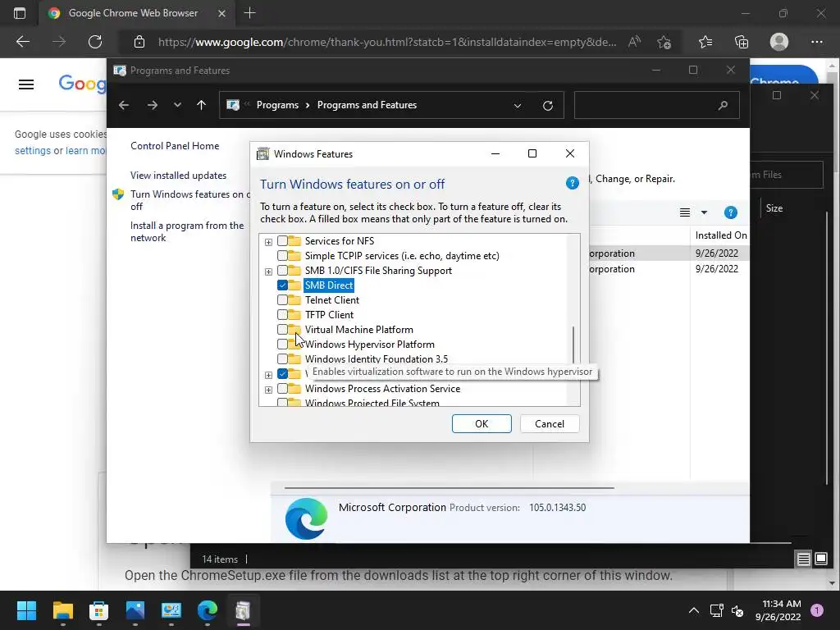The width and height of the screenshot is (840, 630).
Task: Open browser settings and more menu
Action: click(x=816, y=42)
